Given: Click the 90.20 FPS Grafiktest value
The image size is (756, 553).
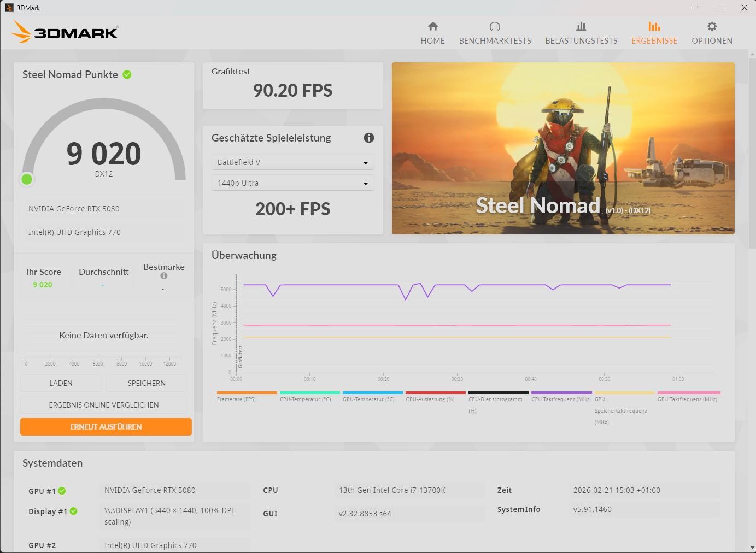Looking at the screenshot, I should click(292, 91).
